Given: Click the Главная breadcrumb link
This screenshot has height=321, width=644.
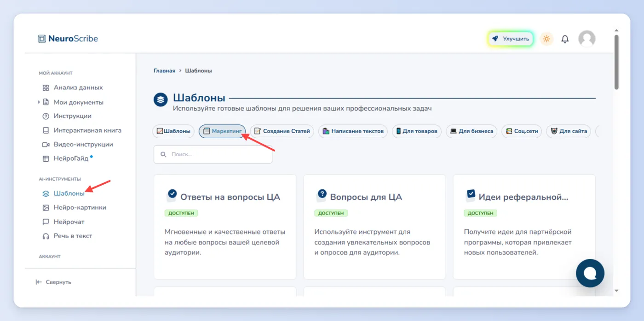Looking at the screenshot, I should pyautogui.click(x=164, y=71).
